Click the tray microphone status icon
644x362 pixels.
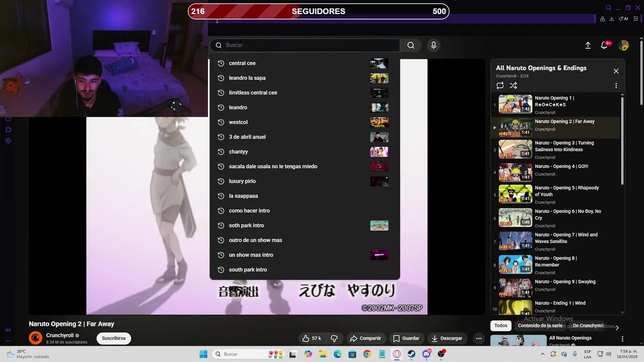pos(575,354)
